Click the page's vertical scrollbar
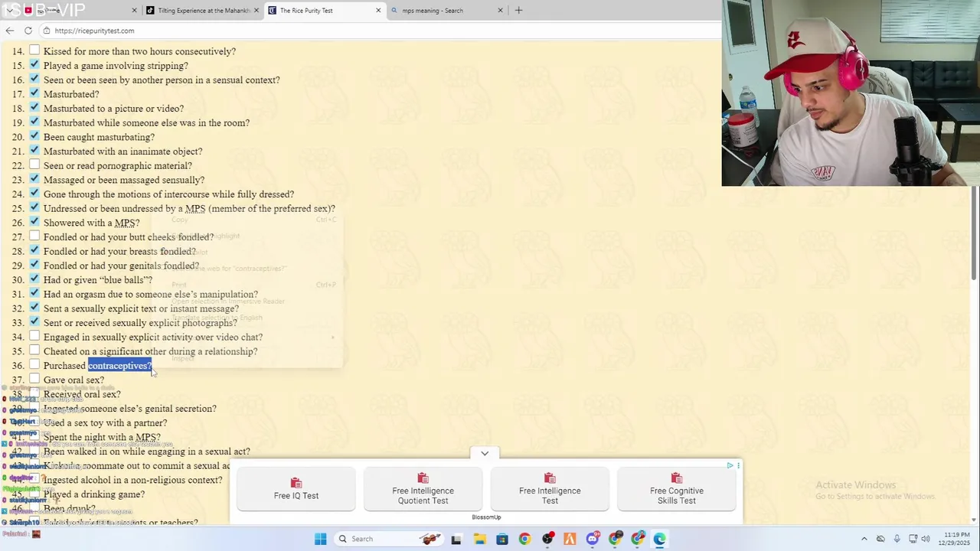The height and width of the screenshot is (551, 980). coord(975,233)
